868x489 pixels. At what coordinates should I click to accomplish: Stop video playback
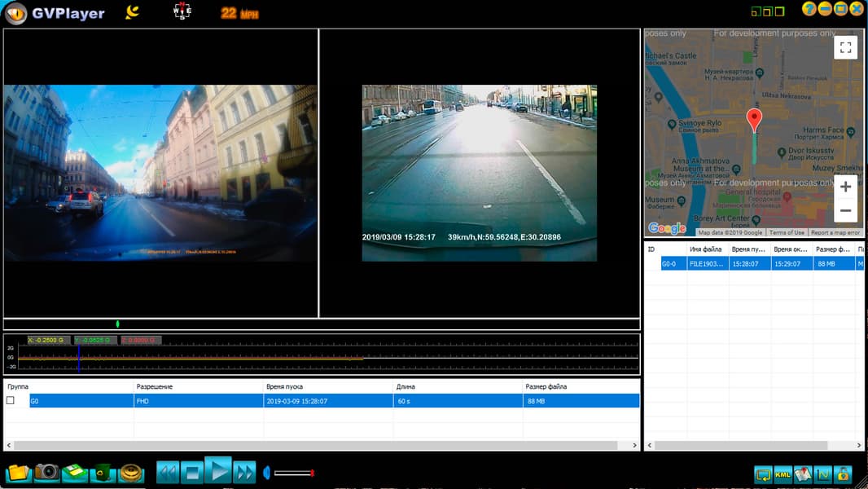coord(191,472)
